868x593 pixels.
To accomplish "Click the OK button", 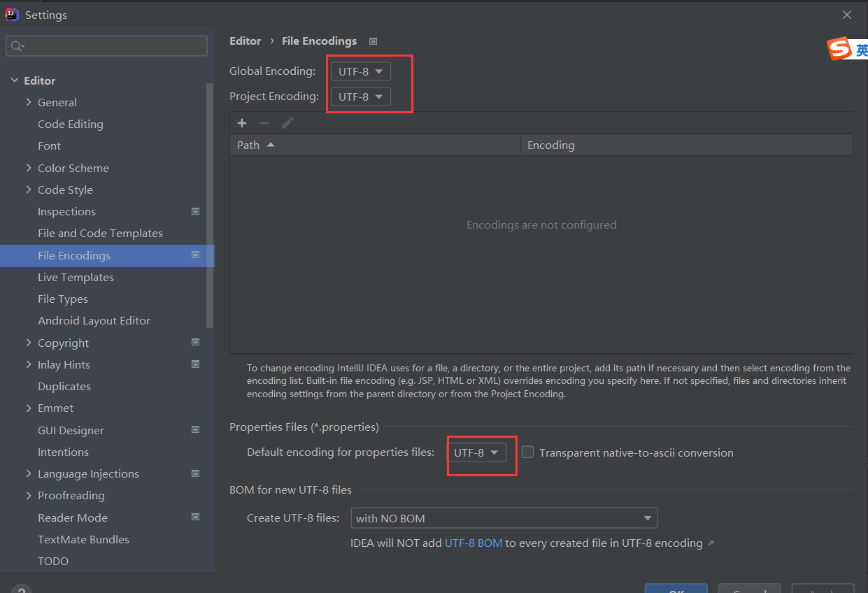I will click(676, 588).
